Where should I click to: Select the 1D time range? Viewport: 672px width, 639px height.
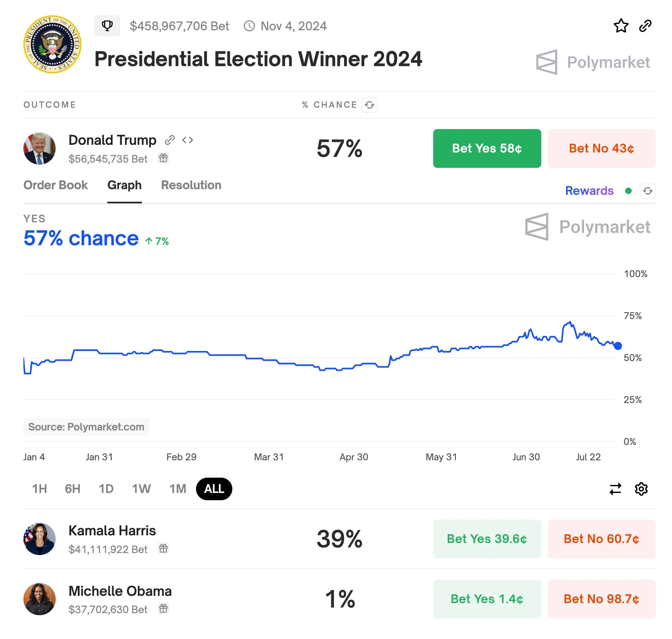click(x=106, y=489)
